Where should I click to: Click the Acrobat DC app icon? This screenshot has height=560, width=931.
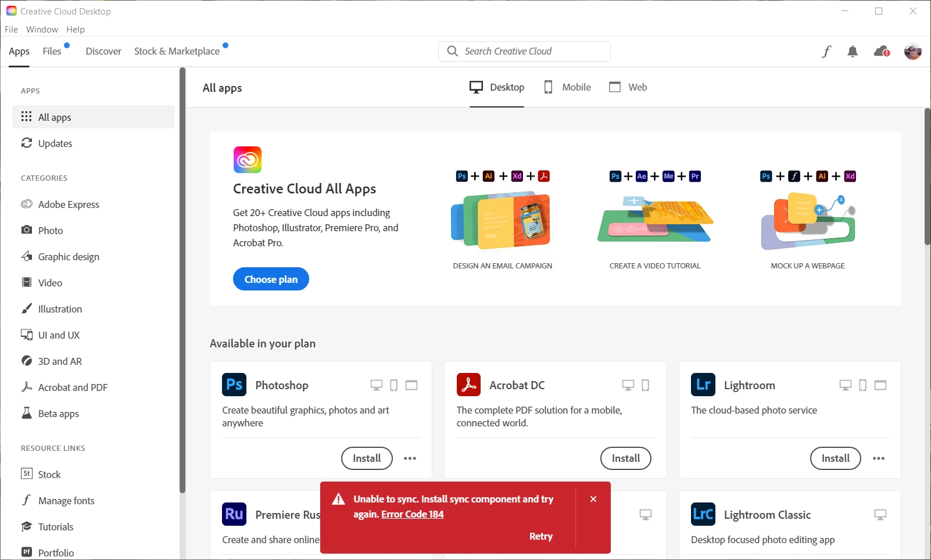click(468, 385)
